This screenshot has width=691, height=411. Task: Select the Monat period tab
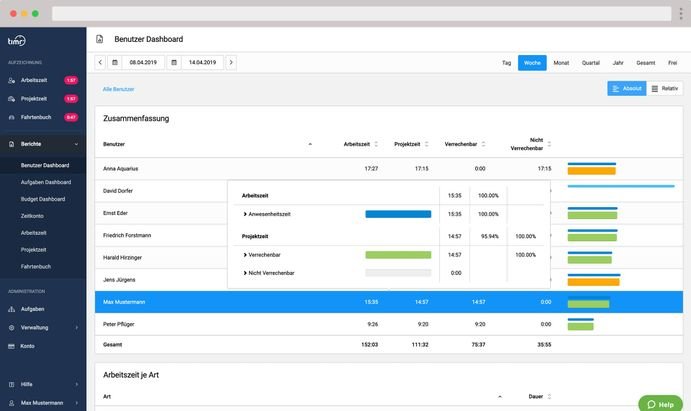[x=561, y=62]
